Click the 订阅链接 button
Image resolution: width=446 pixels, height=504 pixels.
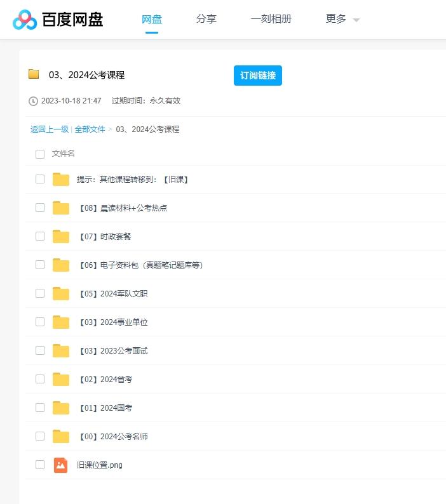click(258, 76)
